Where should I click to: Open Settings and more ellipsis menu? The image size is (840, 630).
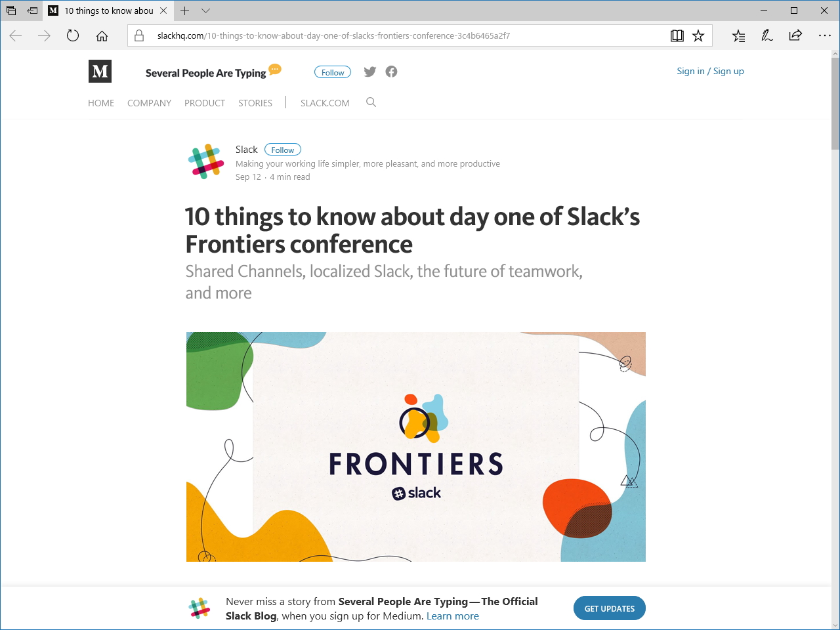coord(825,35)
